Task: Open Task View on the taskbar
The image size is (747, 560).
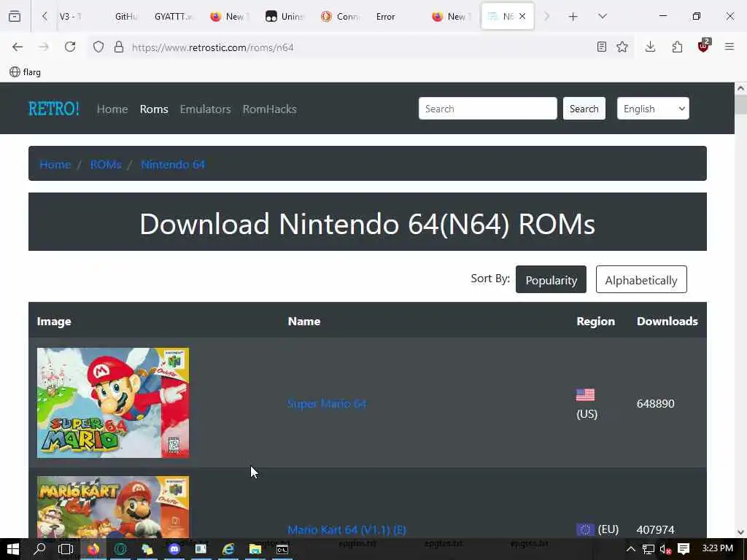Action: pos(66,549)
